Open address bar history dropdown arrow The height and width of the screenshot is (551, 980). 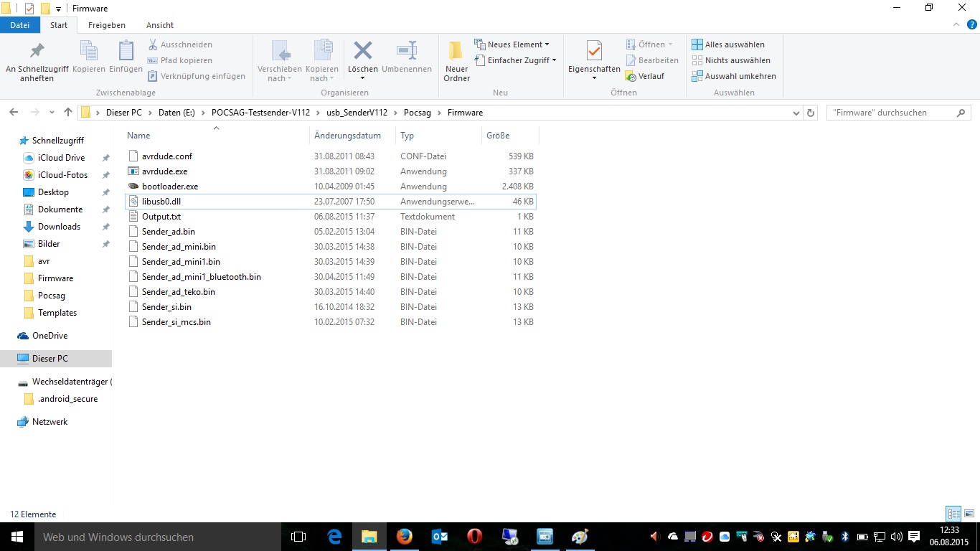point(796,113)
